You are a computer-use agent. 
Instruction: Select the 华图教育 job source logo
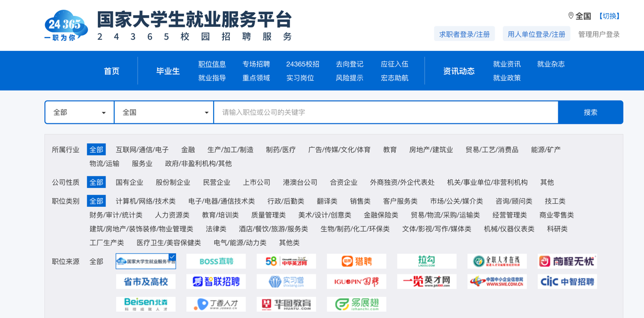coord(286,304)
